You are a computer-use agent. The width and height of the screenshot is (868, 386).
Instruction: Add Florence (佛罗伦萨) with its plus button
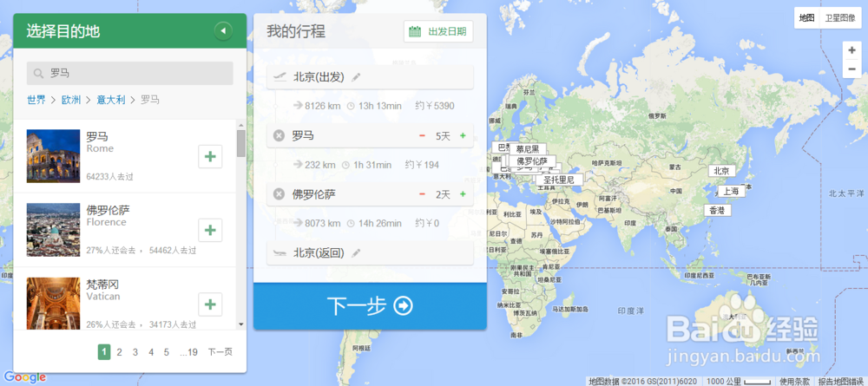(x=210, y=230)
